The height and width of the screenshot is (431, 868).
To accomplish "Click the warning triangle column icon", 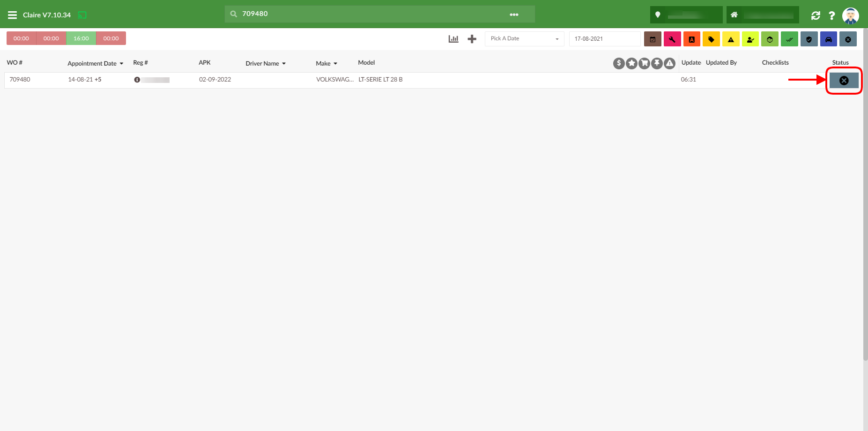I will point(669,63).
